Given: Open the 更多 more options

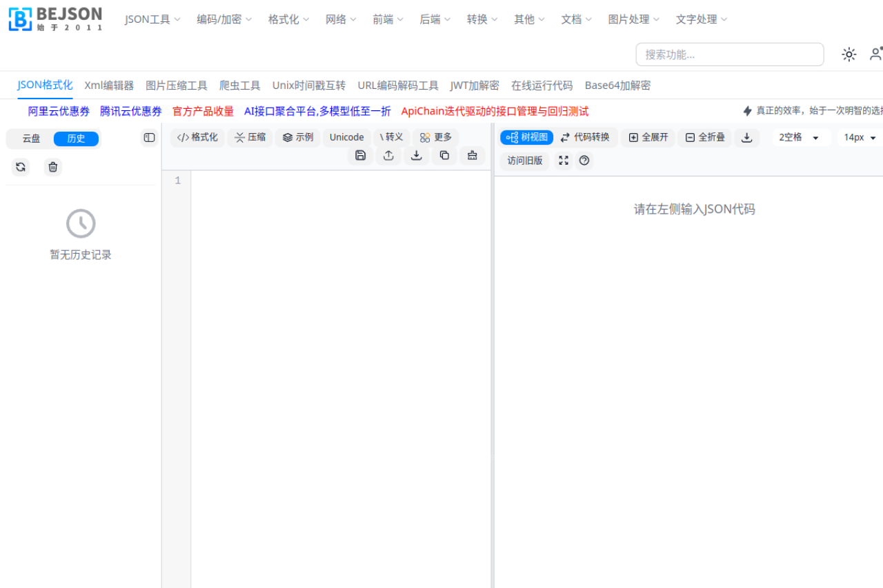Looking at the screenshot, I should [x=436, y=138].
